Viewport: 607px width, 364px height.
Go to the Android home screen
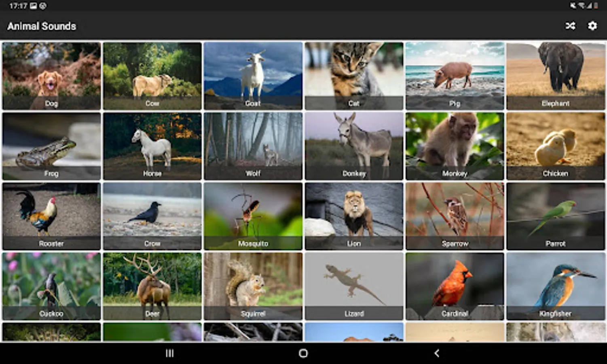pos(303,353)
